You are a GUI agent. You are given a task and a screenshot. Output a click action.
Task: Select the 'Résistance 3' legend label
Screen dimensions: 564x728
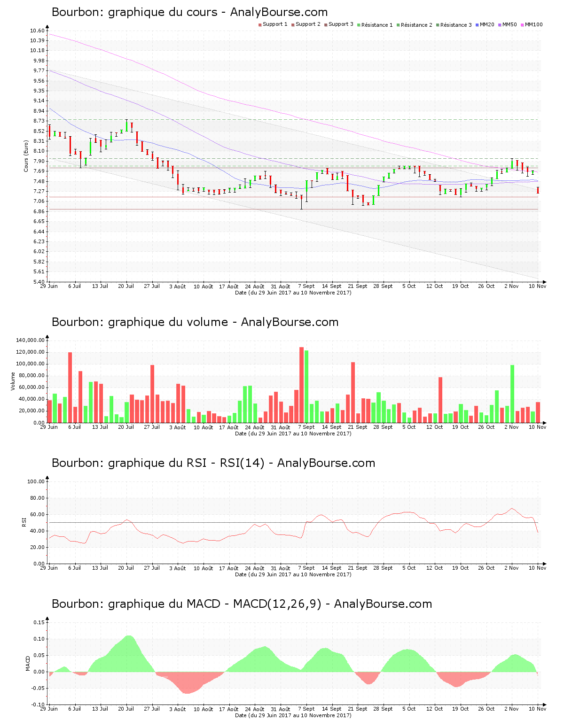(x=456, y=25)
